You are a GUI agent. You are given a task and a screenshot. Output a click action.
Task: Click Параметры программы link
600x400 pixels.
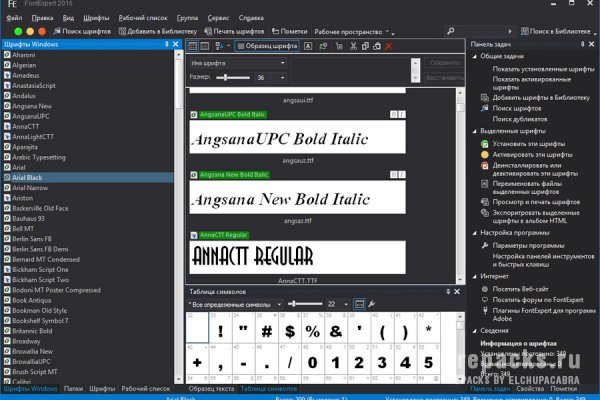pyautogui.click(x=528, y=245)
